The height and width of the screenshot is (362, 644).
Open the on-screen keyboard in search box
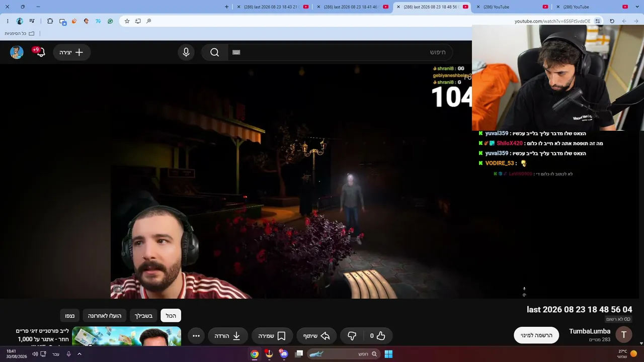coord(236,52)
